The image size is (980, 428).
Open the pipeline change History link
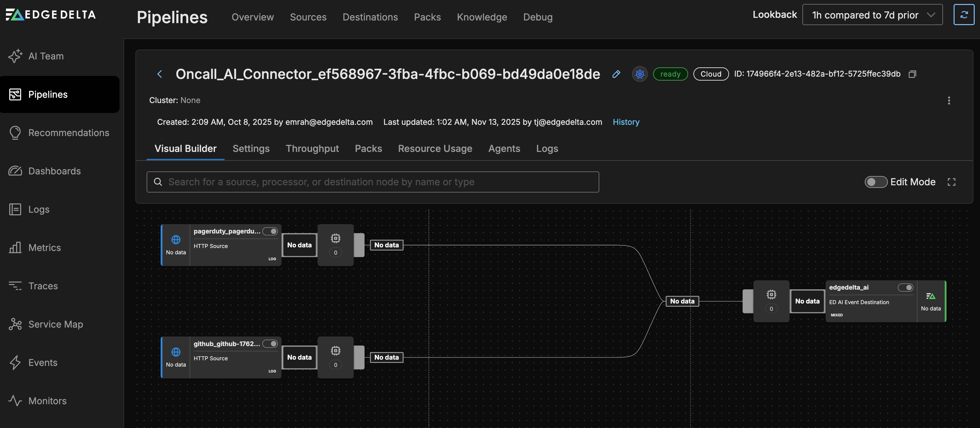pyautogui.click(x=625, y=122)
